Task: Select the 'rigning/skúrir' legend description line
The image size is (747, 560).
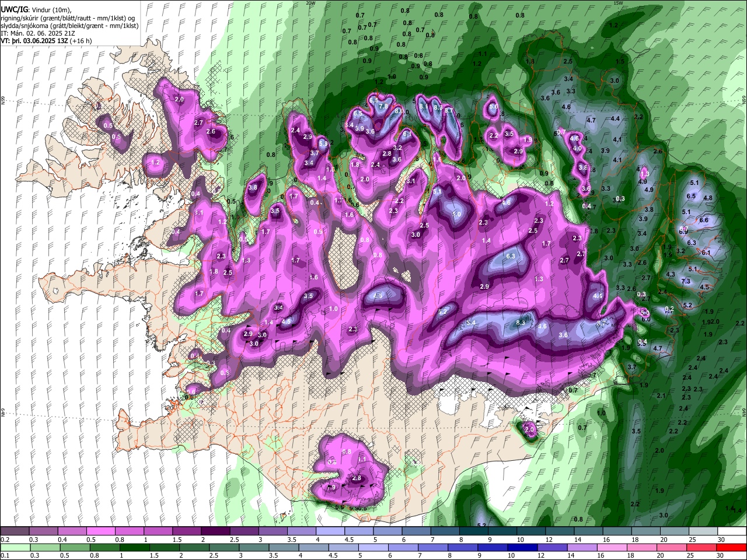Action: [x=69, y=17]
